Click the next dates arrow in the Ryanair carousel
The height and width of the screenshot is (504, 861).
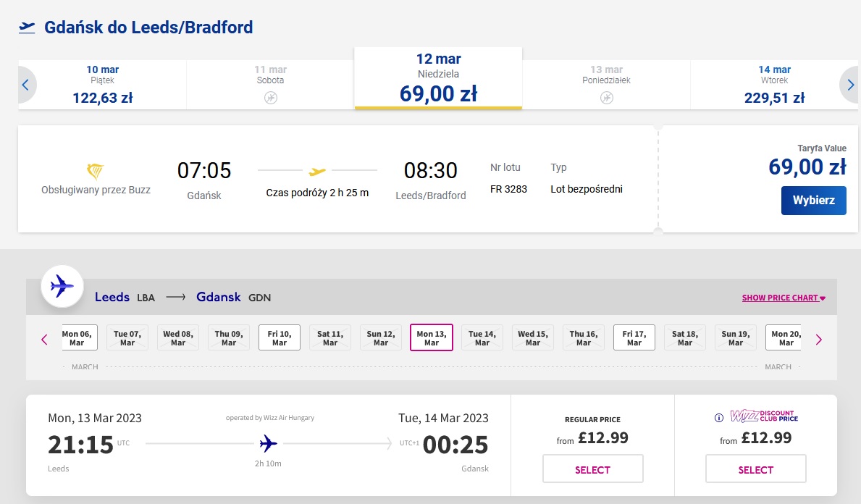coord(850,85)
